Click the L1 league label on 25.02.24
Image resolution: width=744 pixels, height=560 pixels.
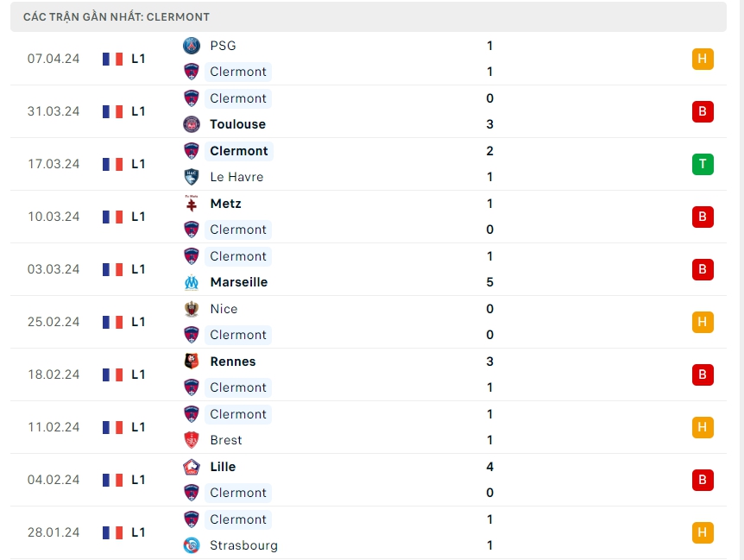tap(138, 322)
